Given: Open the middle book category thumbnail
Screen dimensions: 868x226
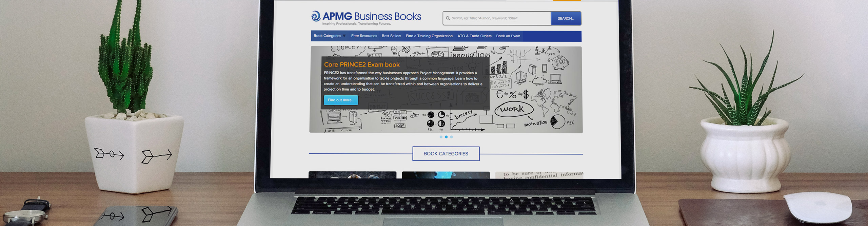Looking at the screenshot, I should tap(446, 175).
